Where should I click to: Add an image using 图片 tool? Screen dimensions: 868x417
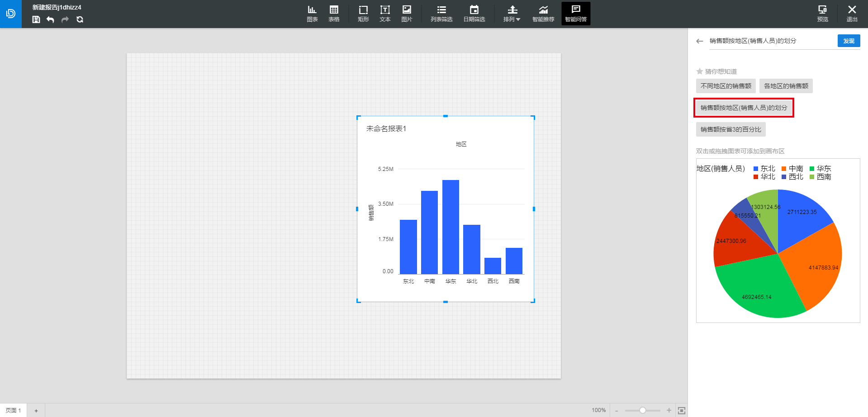[407, 14]
